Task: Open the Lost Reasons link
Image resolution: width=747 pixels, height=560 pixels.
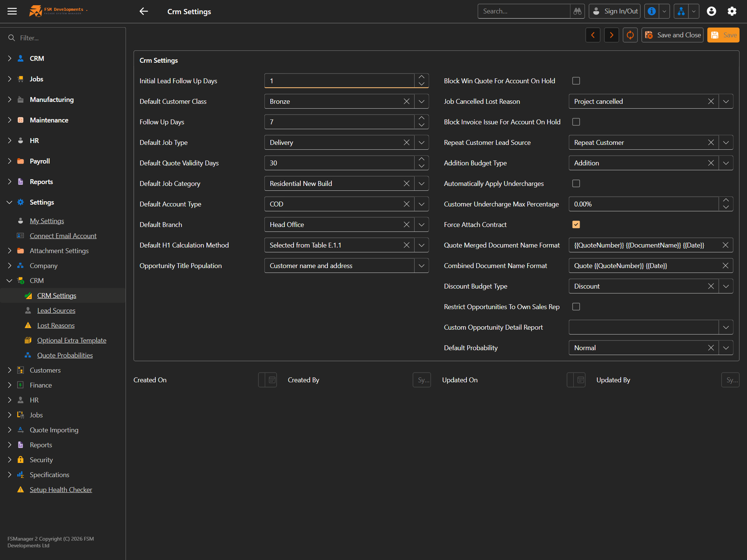Action: click(56, 325)
